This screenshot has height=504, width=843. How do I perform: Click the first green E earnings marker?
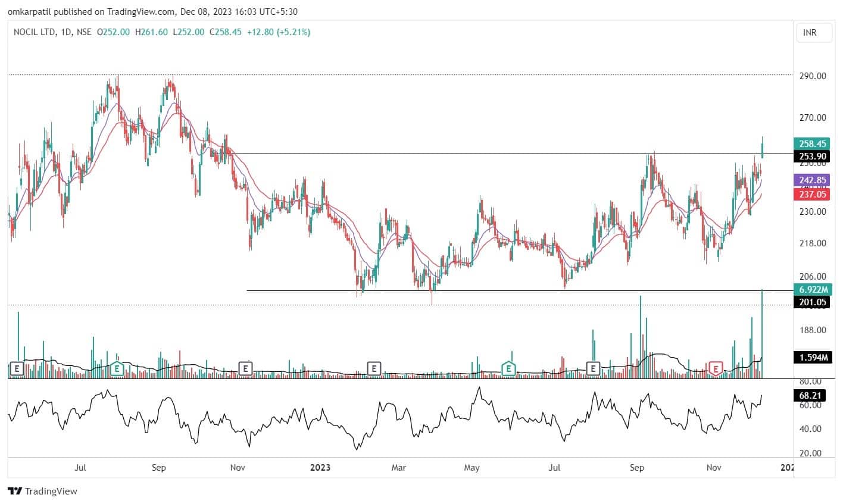tap(117, 369)
